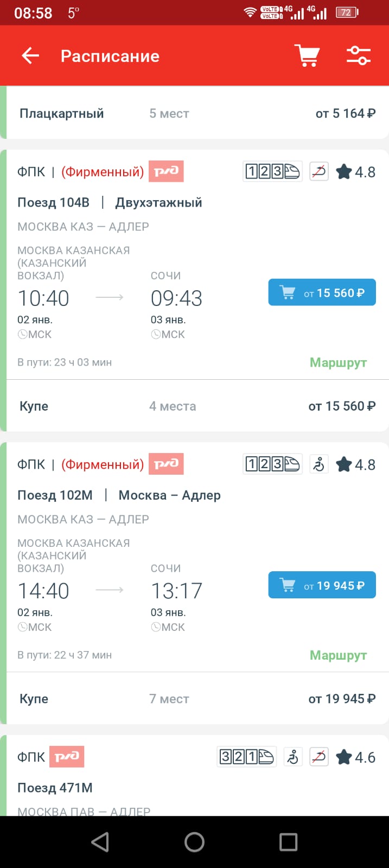Tap RZD logo on train 471М

67,757
